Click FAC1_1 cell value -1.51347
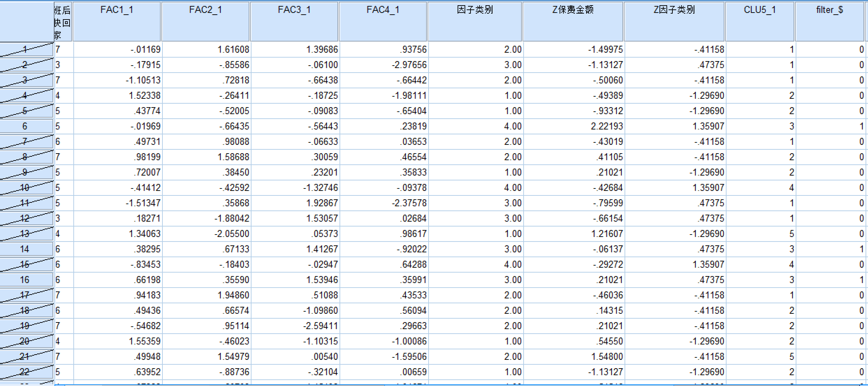This screenshot has width=868, height=386. click(117, 203)
